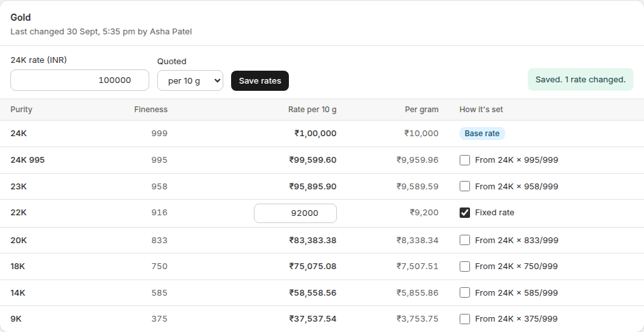Image resolution: width=644 pixels, height=332 pixels.
Task: Click the ₹9,959.96 per gram value
Action: [x=417, y=160]
